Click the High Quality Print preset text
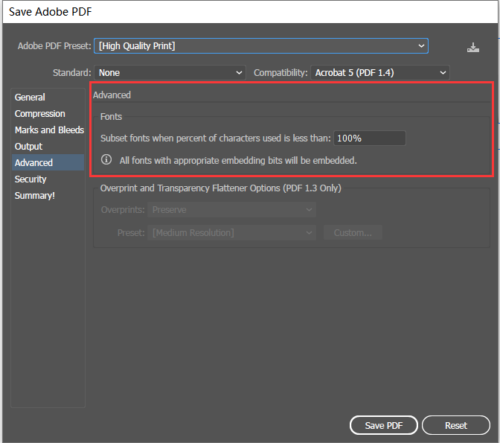 click(x=137, y=46)
